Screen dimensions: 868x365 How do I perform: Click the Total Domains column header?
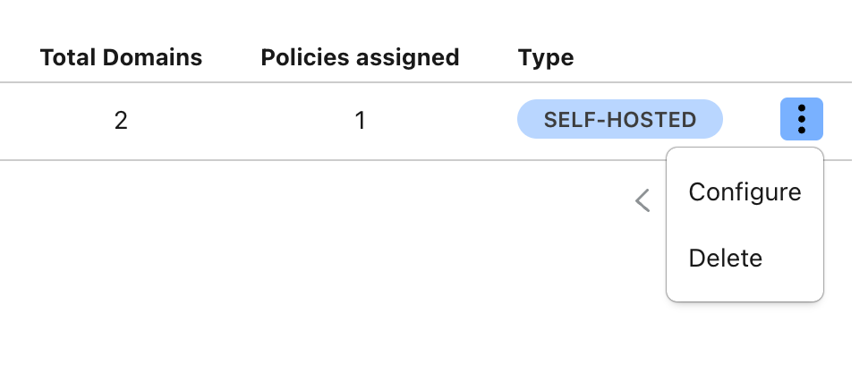point(121,57)
